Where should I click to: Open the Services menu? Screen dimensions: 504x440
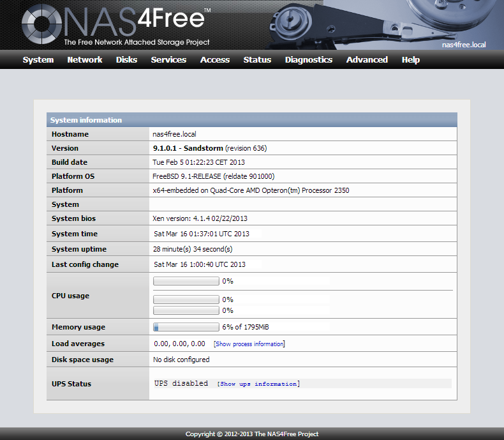tap(169, 60)
